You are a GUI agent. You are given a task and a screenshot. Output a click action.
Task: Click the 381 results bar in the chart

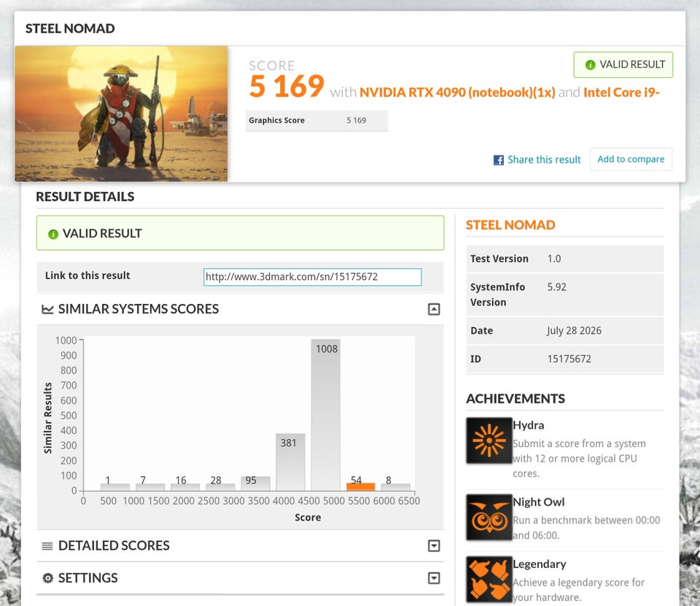coord(290,462)
